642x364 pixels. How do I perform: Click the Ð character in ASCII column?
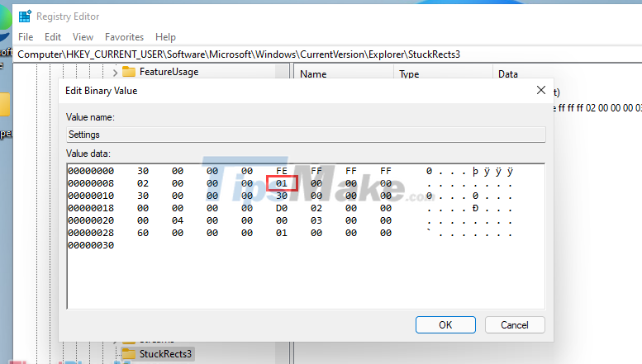pyautogui.click(x=475, y=208)
